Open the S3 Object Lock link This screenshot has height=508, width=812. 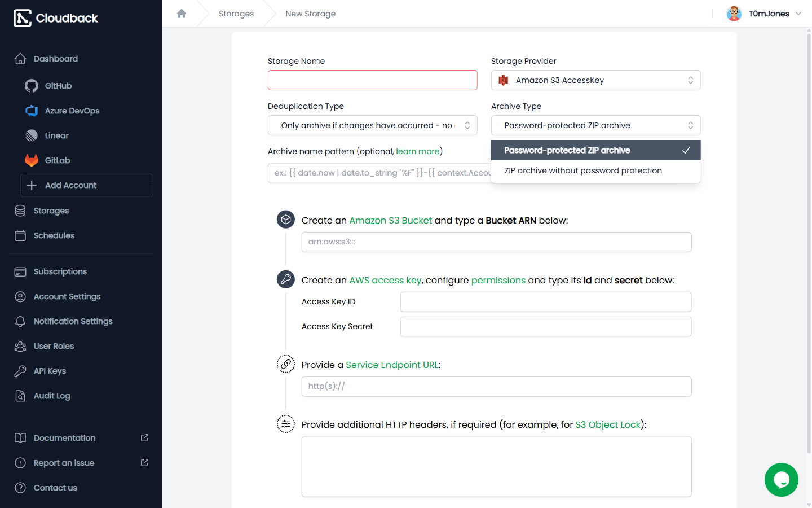pyautogui.click(x=608, y=424)
